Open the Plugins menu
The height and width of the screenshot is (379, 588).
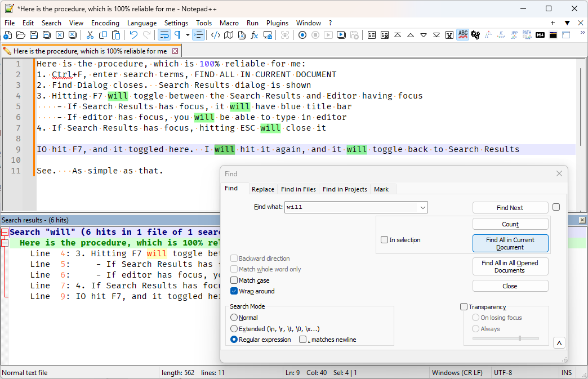[277, 23]
